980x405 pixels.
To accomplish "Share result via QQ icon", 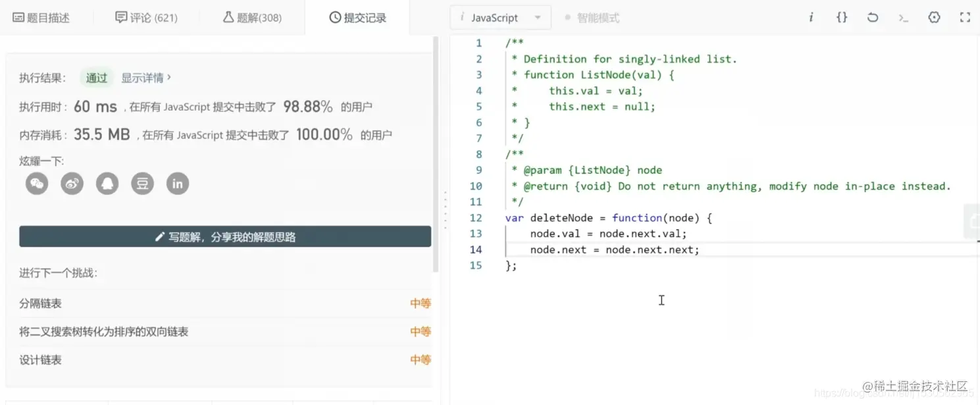I will pos(107,184).
